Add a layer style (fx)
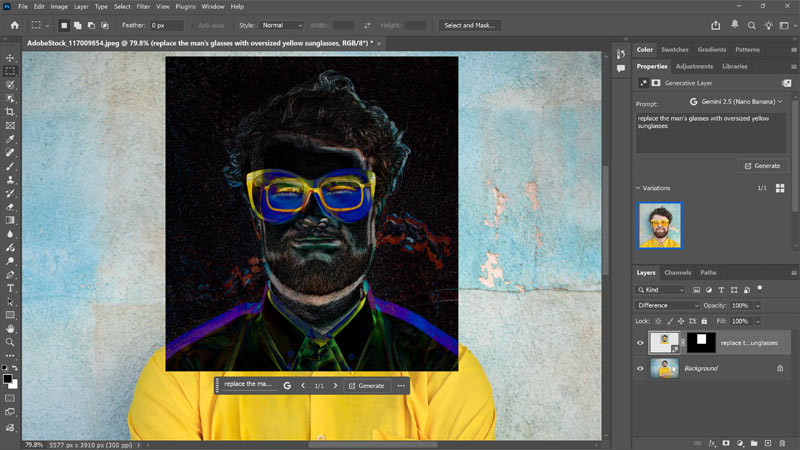 [712, 443]
